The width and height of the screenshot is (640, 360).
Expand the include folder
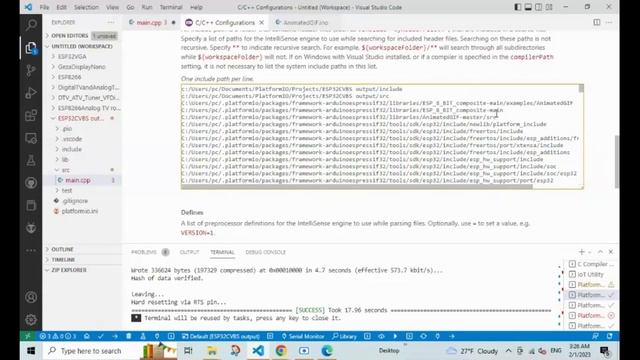71,149
